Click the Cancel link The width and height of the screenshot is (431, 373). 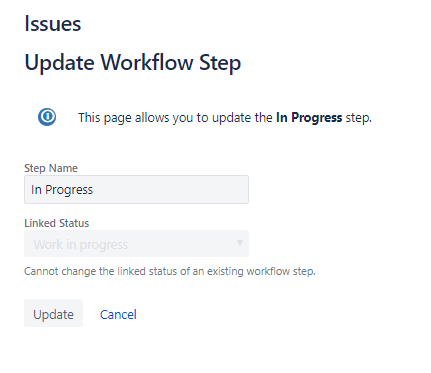tap(118, 314)
